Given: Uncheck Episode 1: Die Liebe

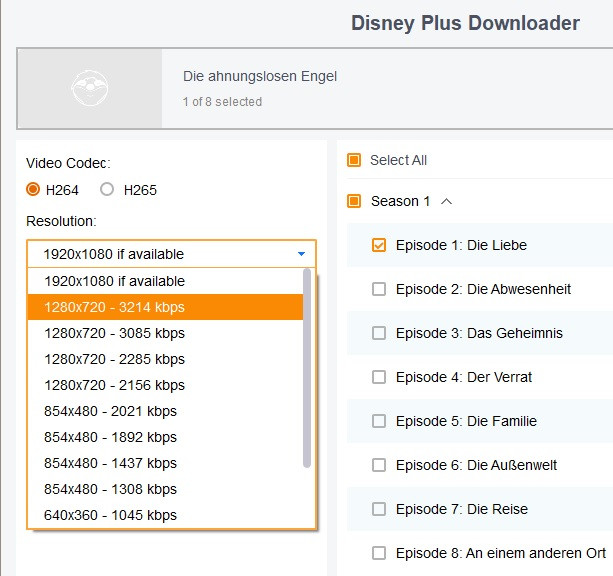Looking at the screenshot, I should (379, 245).
